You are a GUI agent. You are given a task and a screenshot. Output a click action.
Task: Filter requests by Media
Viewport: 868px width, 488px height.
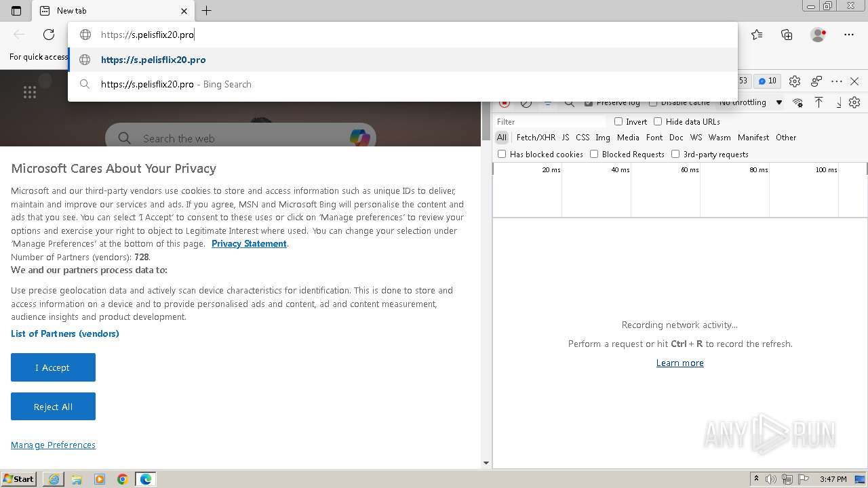click(628, 138)
